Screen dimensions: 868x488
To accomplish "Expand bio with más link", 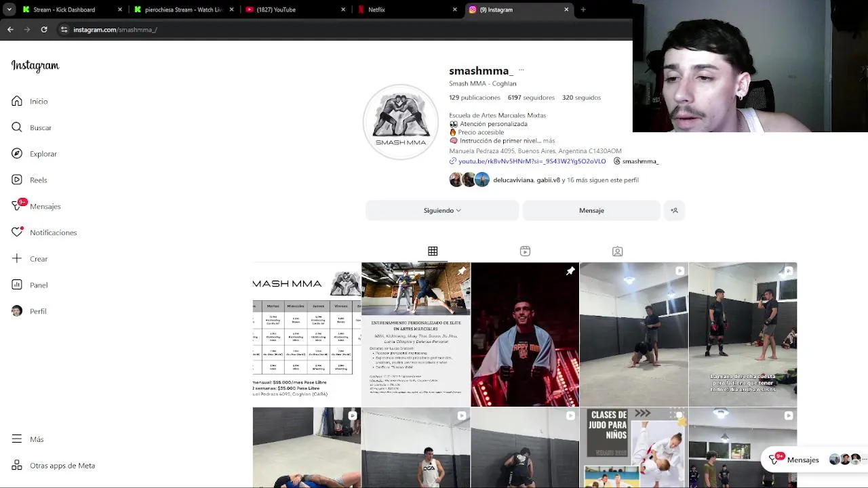I will [x=549, y=141].
